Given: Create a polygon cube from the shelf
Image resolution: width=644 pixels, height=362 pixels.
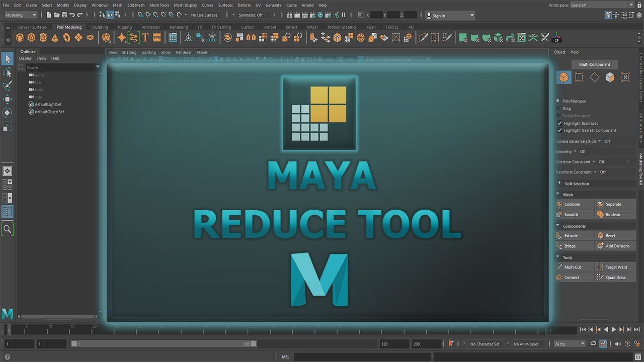Looking at the screenshot, I should tap(31, 37).
